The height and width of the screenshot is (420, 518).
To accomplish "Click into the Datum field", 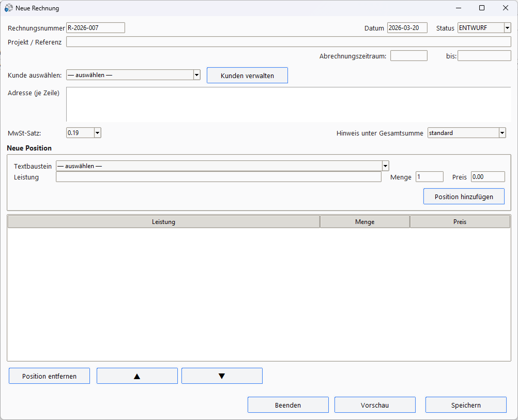I will click(x=407, y=28).
